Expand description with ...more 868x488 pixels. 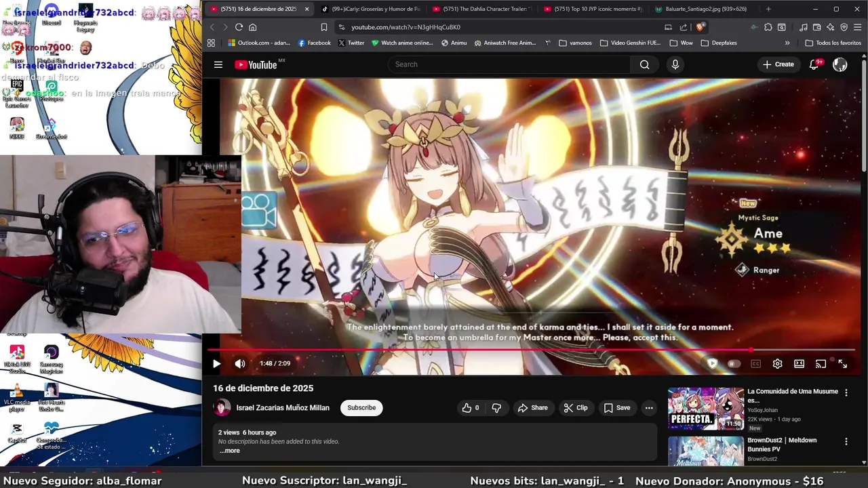[x=229, y=451]
